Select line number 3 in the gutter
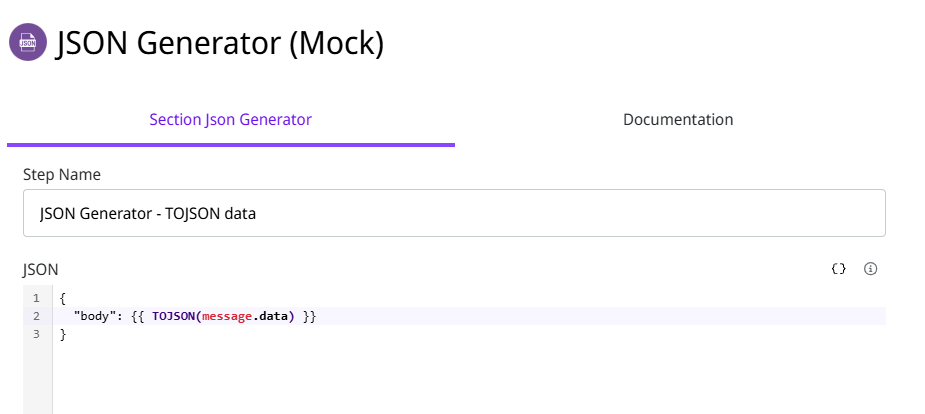This screenshot has height=414, width=925. pyautogui.click(x=36, y=334)
